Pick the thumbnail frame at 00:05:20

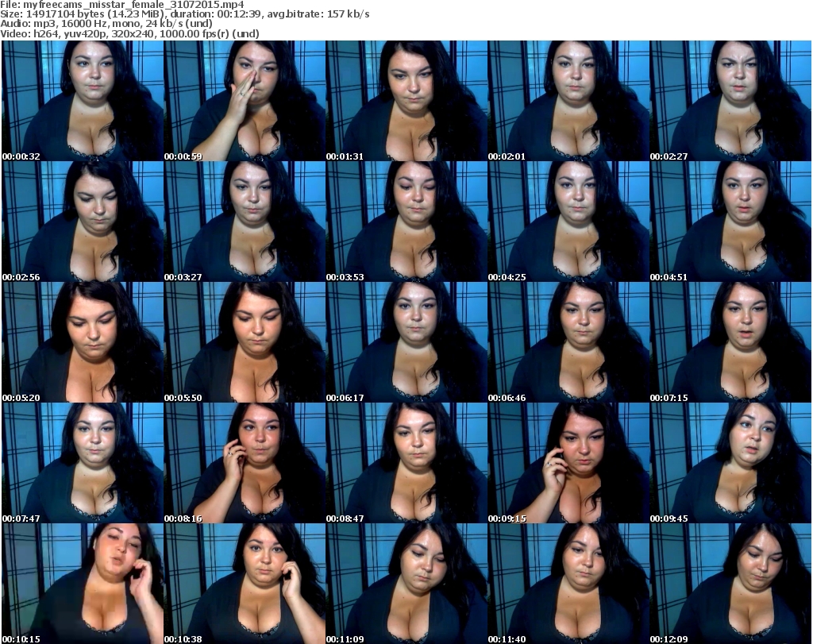[83, 342]
